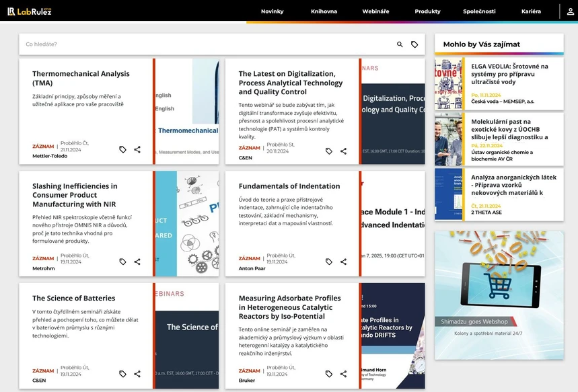This screenshot has width=578, height=392.
Task: Click C&EN under the Digitalization webinar
Action: click(245, 158)
